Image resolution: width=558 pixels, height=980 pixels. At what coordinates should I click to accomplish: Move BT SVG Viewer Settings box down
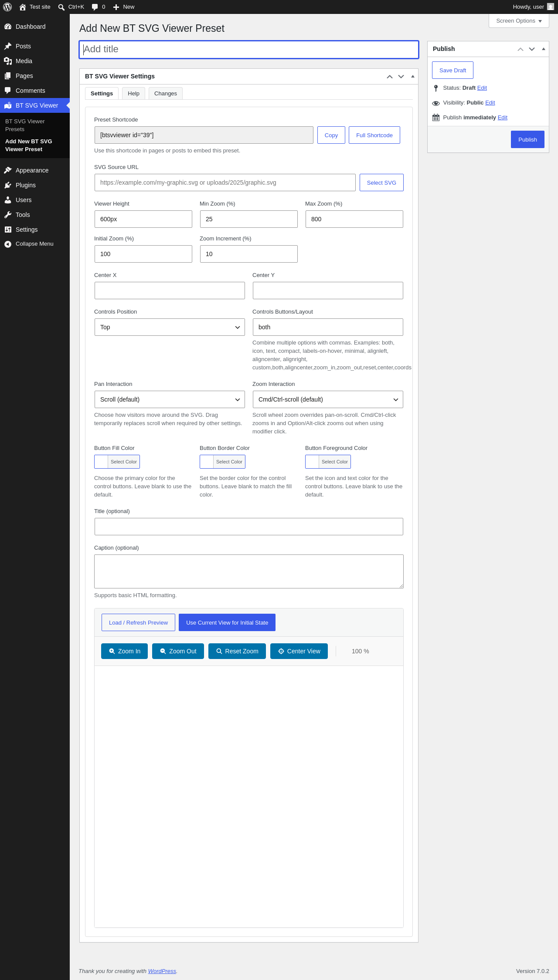point(401,77)
